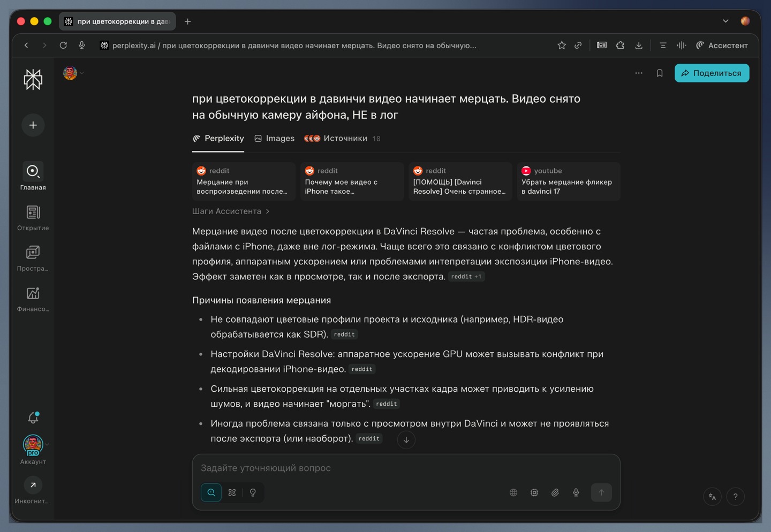Save the thread with the bookmark icon
Viewport: 771px width, 532px height.
tap(660, 73)
